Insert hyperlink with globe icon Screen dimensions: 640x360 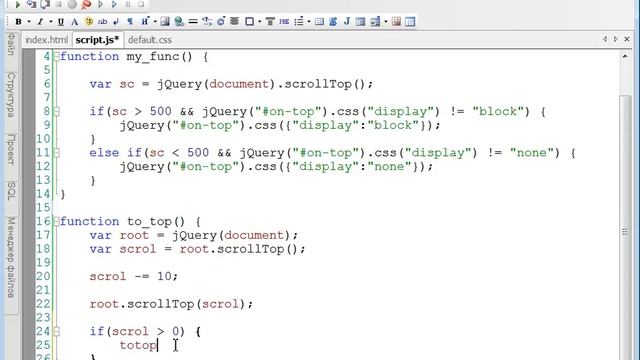179,22
